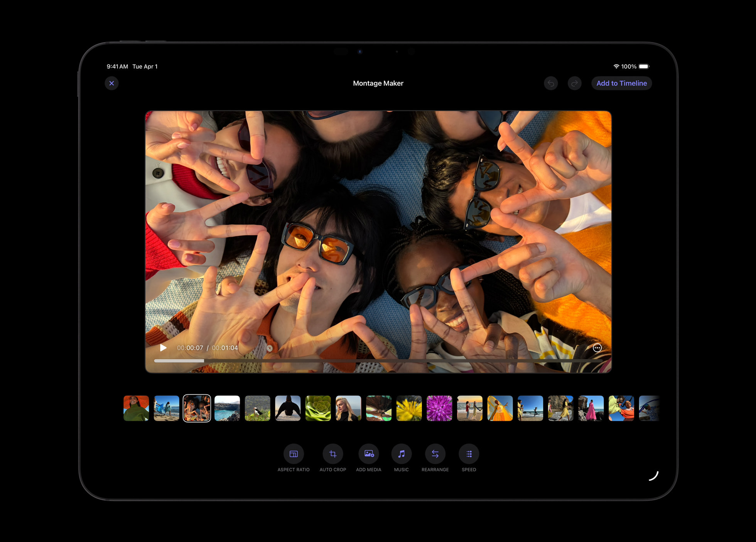The width and height of the screenshot is (756, 542).
Task: Select the purple flower thumbnail
Action: [x=439, y=409]
